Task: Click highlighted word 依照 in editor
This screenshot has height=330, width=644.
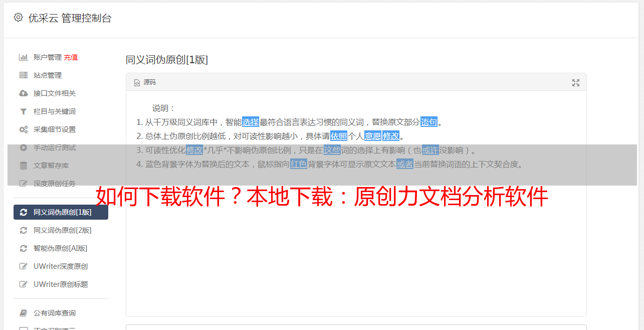Action: point(339,136)
